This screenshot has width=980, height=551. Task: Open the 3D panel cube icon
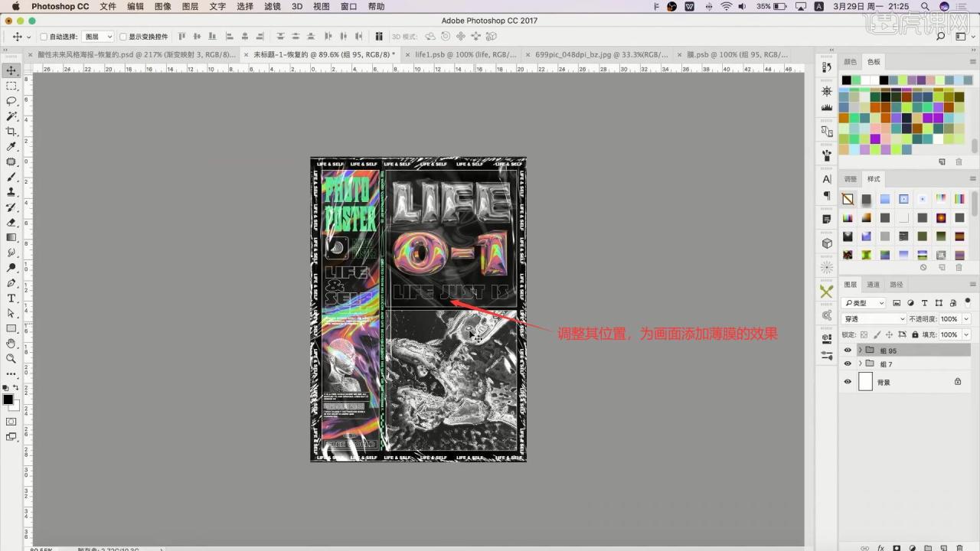(x=827, y=243)
